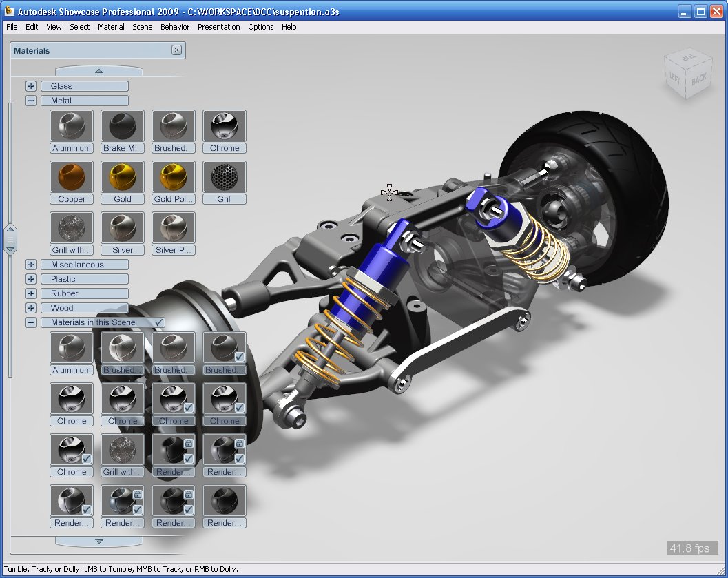Open the File menu
Image resolution: width=728 pixels, height=578 pixels.
(x=12, y=27)
